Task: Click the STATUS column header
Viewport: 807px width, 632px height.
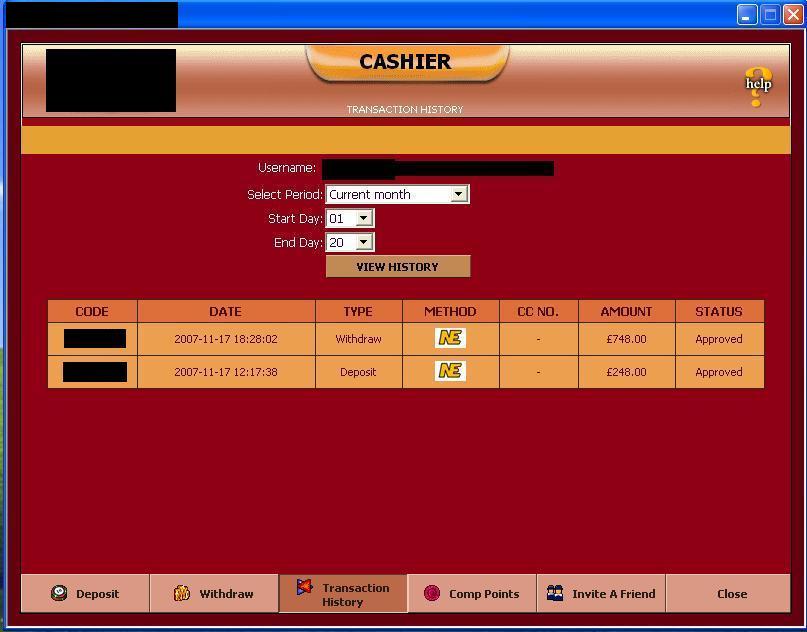Action: 719,311
